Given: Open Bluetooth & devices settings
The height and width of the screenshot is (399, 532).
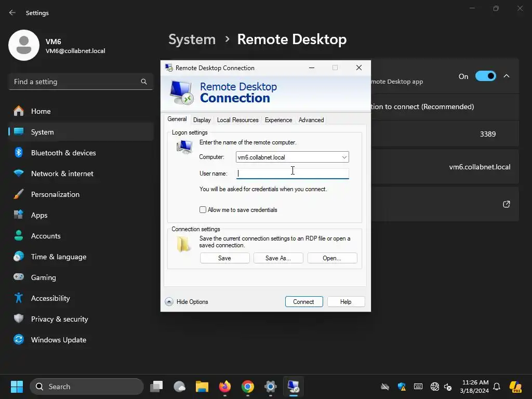Looking at the screenshot, I should (81, 153).
